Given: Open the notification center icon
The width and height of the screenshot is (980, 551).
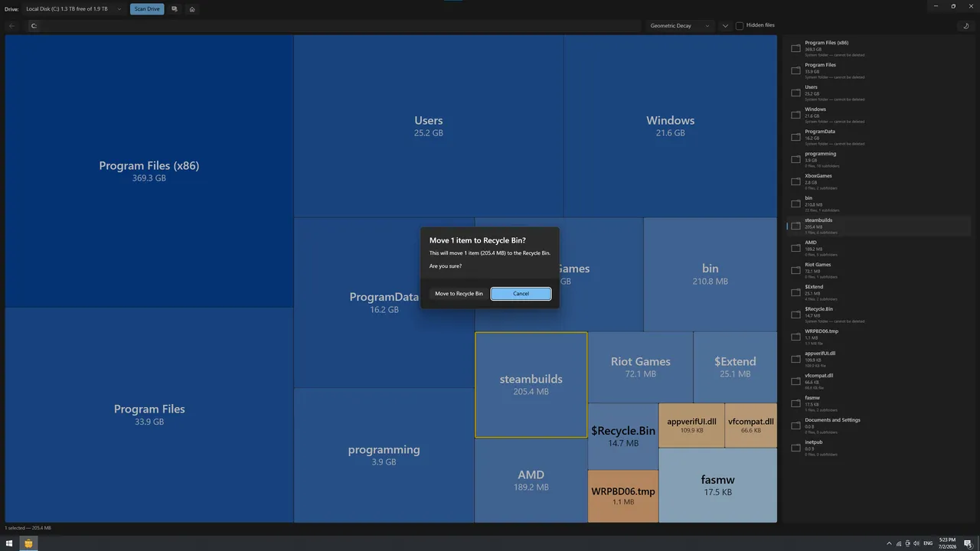Looking at the screenshot, I should pos(969,543).
